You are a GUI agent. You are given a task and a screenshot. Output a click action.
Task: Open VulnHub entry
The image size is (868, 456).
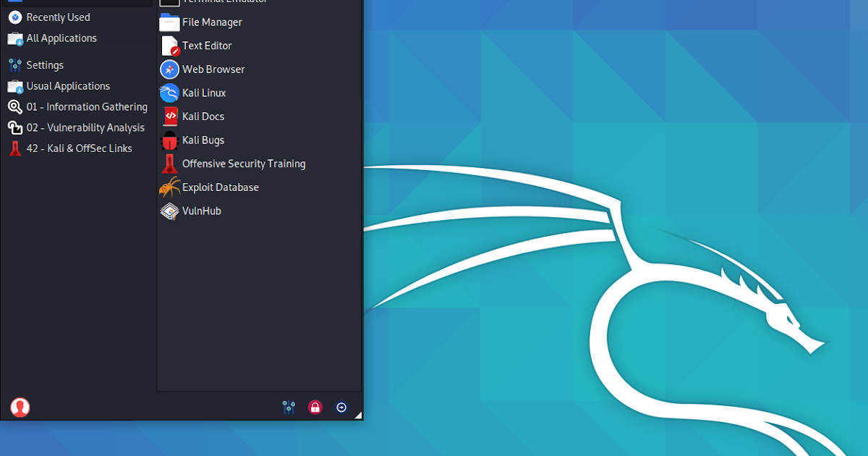[x=259, y=211]
